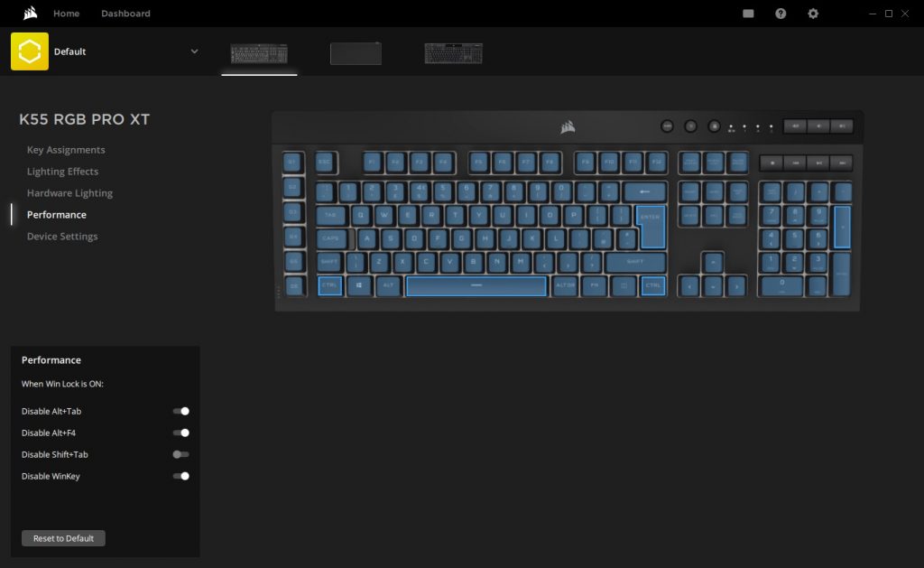Open Lighting Effects section

(62, 171)
